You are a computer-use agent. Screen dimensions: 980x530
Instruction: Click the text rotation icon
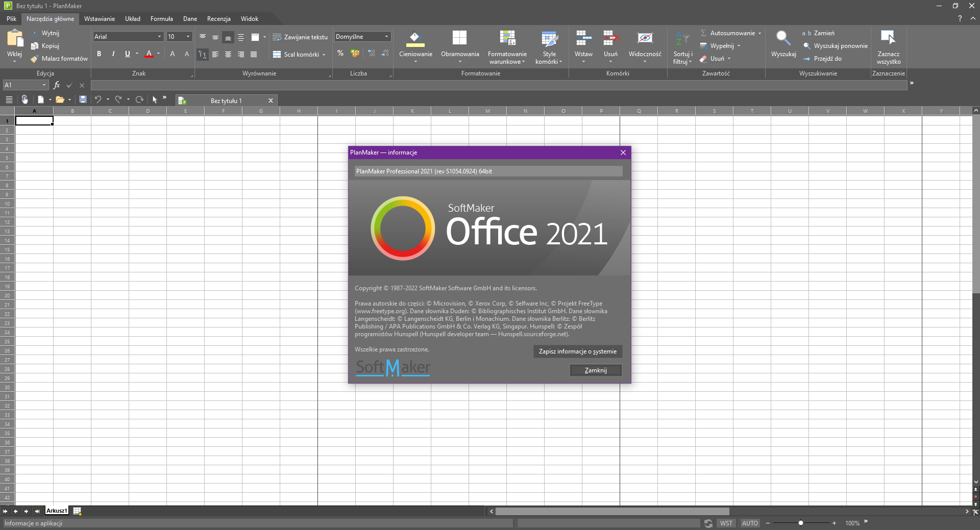202,54
